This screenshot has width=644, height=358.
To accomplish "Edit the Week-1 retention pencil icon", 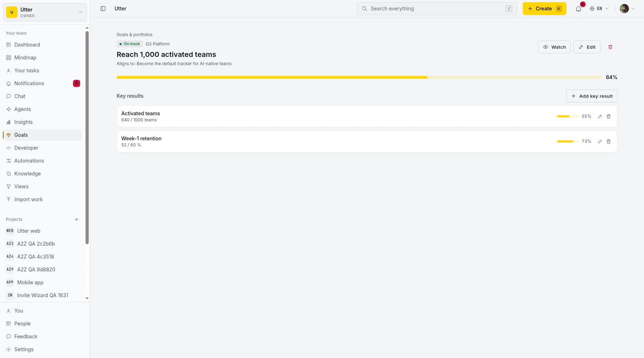I will click(x=600, y=141).
